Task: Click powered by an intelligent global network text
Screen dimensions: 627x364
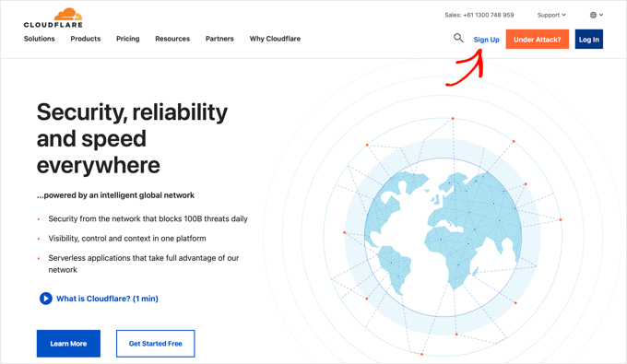Action: pos(115,195)
